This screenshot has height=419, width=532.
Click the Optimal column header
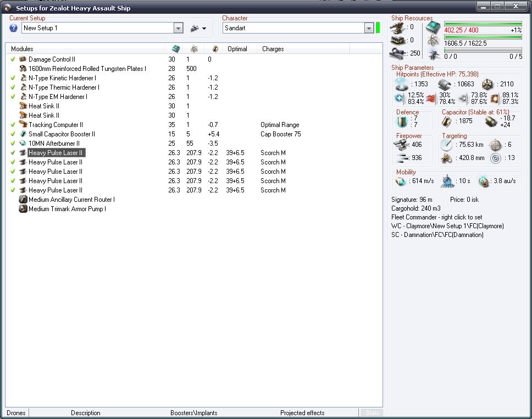[x=237, y=49]
